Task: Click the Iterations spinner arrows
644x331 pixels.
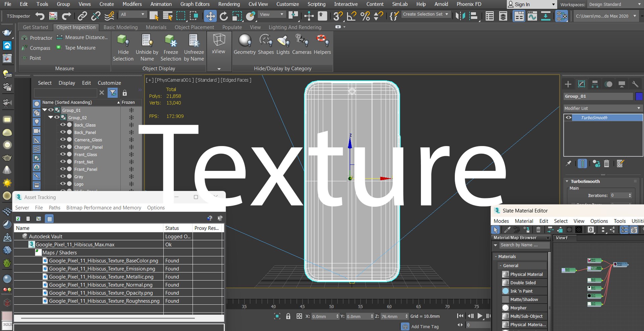Action: click(x=630, y=195)
